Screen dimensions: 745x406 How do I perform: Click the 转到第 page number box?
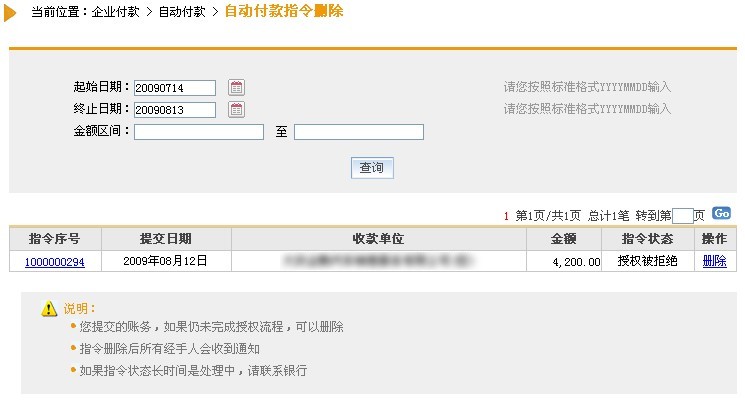[683, 216]
